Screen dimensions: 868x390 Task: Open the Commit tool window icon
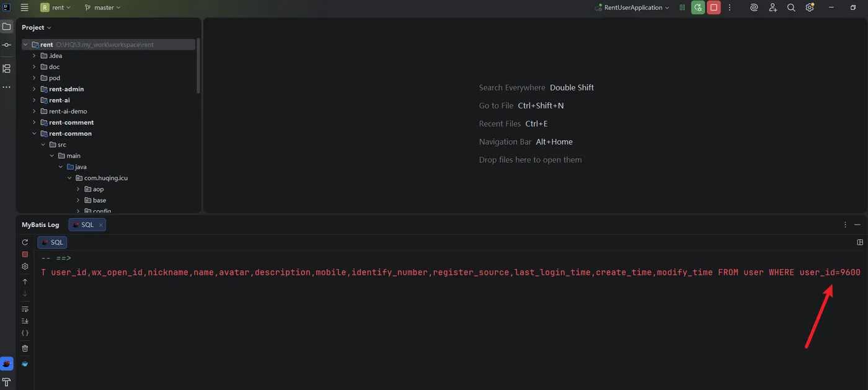(x=7, y=45)
